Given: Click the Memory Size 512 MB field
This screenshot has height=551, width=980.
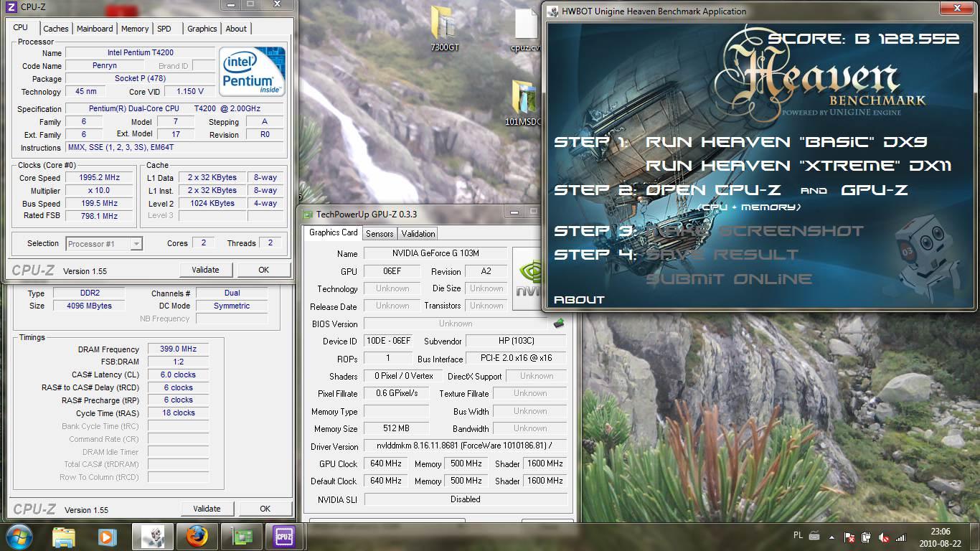Looking at the screenshot, I should [x=396, y=428].
